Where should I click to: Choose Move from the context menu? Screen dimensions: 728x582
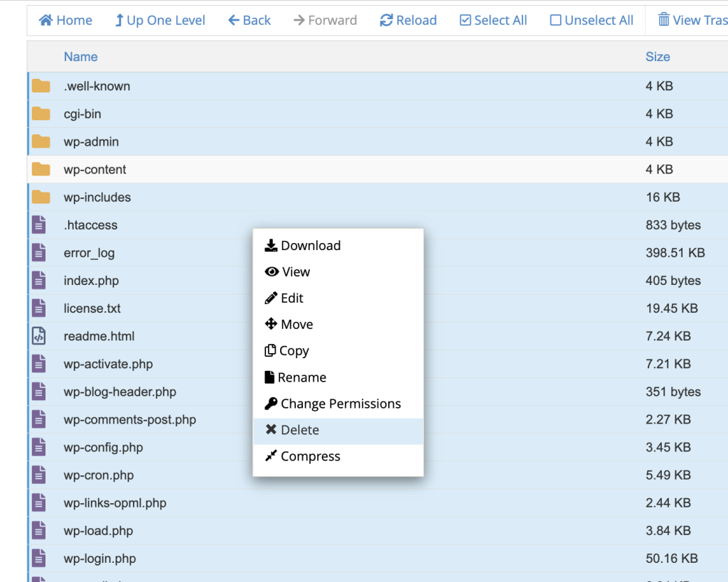pos(289,325)
